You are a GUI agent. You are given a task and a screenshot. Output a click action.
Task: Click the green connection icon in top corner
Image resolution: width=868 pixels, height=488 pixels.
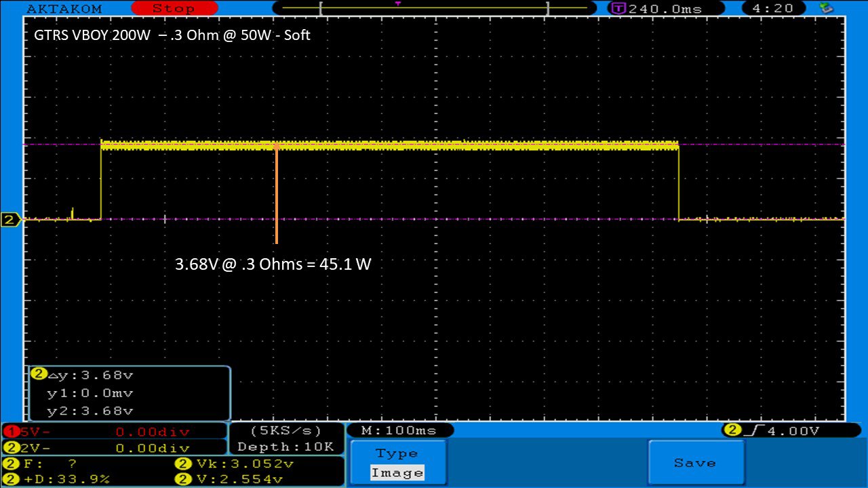tap(826, 8)
